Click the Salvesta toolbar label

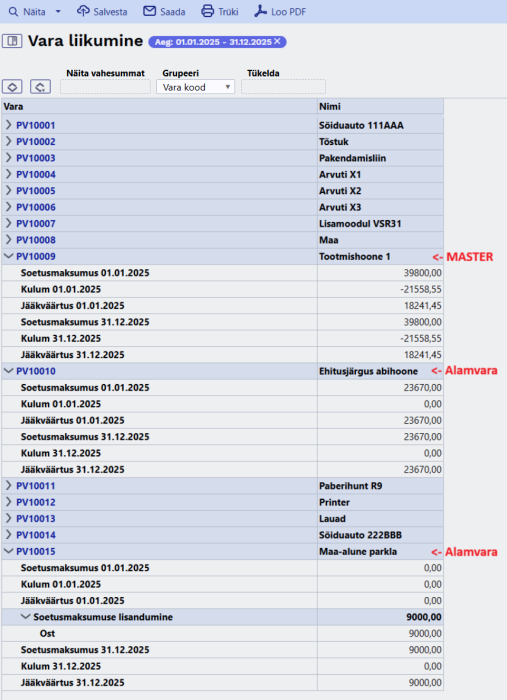pos(110,12)
